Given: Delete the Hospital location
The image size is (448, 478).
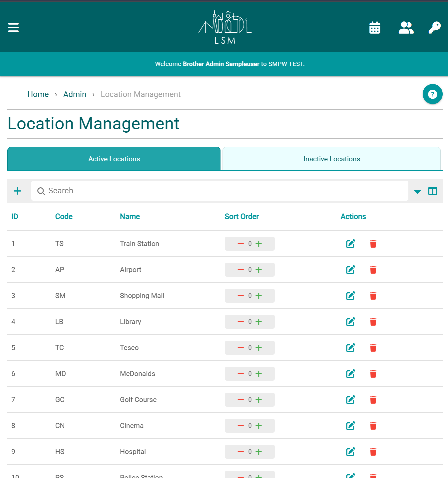Looking at the screenshot, I should (x=373, y=452).
